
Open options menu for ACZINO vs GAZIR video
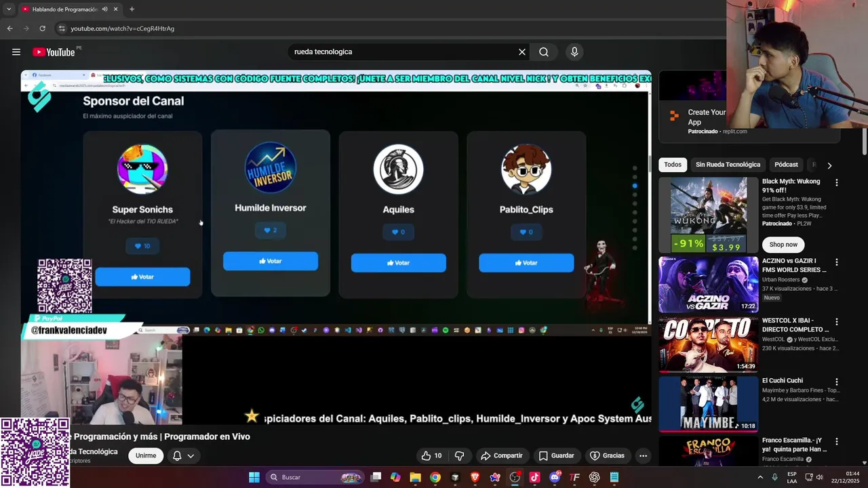tap(836, 262)
